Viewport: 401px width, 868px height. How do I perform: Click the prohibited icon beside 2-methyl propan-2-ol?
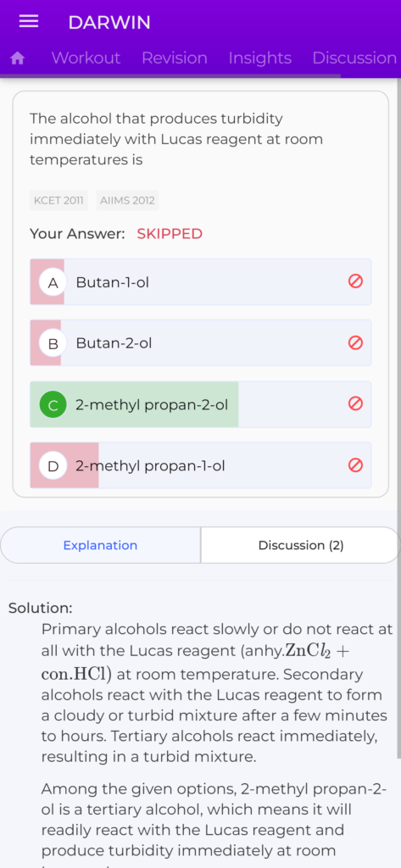coord(355,404)
